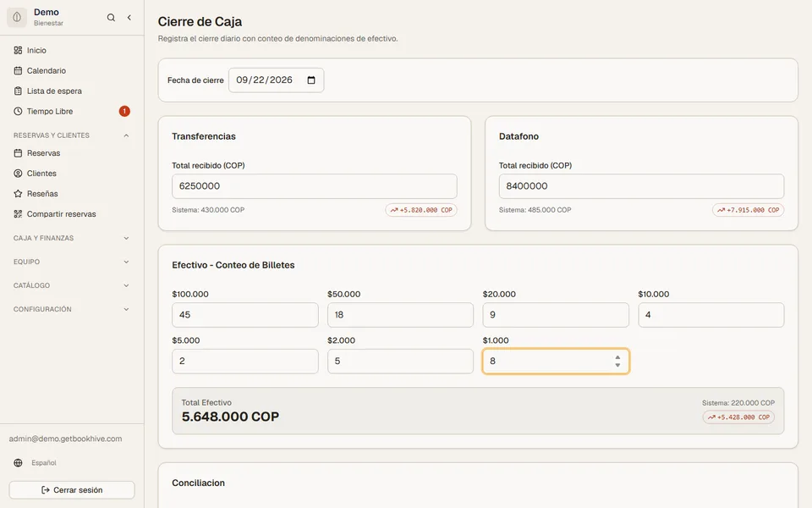Image resolution: width=812 pixels, height=508 pixels.
Task: Click the Reseñas star icon
Action: (18, 194)
